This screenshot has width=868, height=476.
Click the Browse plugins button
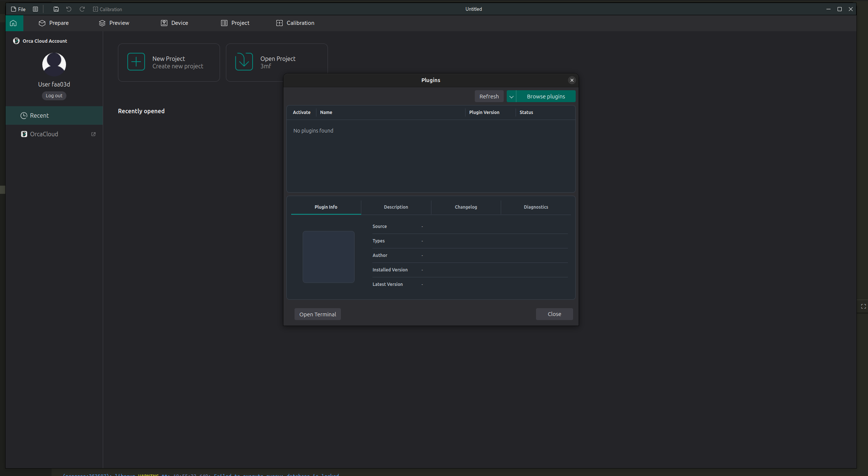tap(546, 97)
